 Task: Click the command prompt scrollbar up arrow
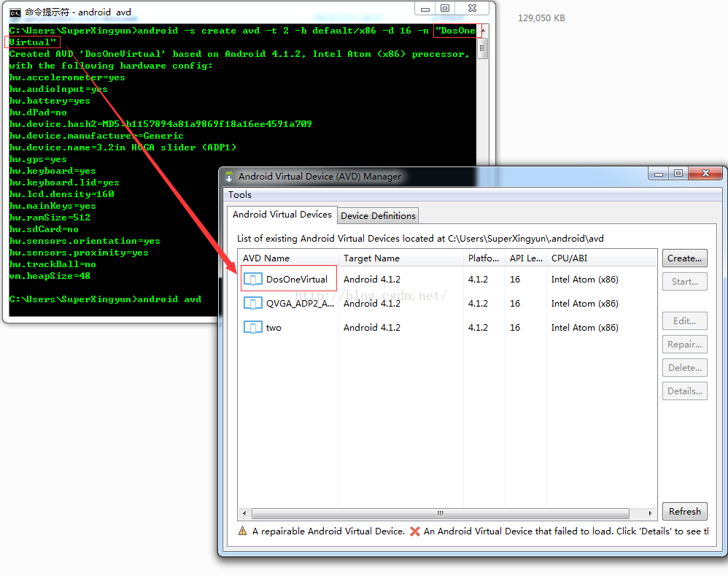[482, 31]
